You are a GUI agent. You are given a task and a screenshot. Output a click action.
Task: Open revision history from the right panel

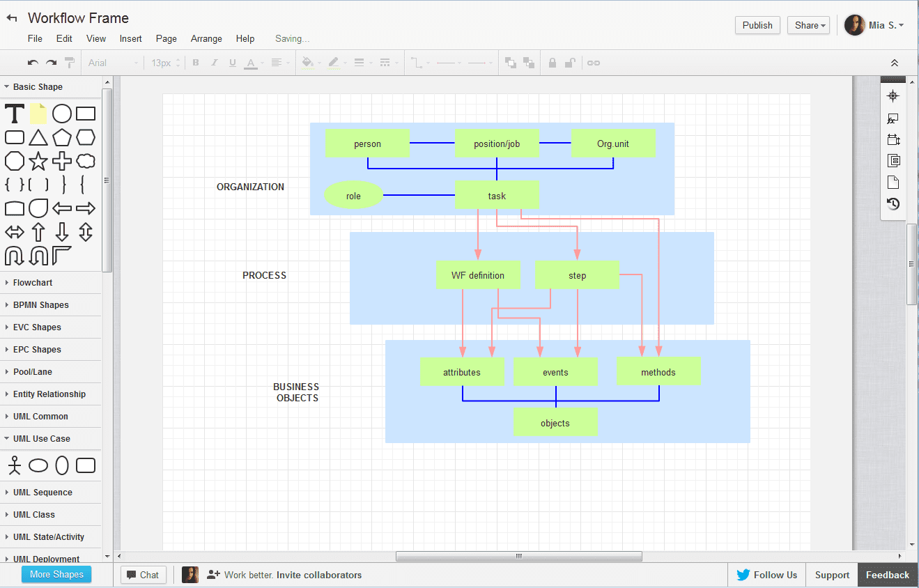coord(893,203)
